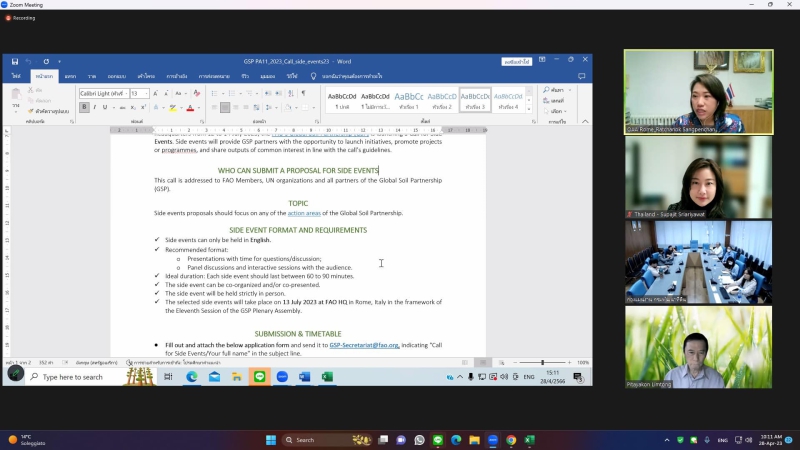Toggle Superscript formatting

(x=143, y=107)
